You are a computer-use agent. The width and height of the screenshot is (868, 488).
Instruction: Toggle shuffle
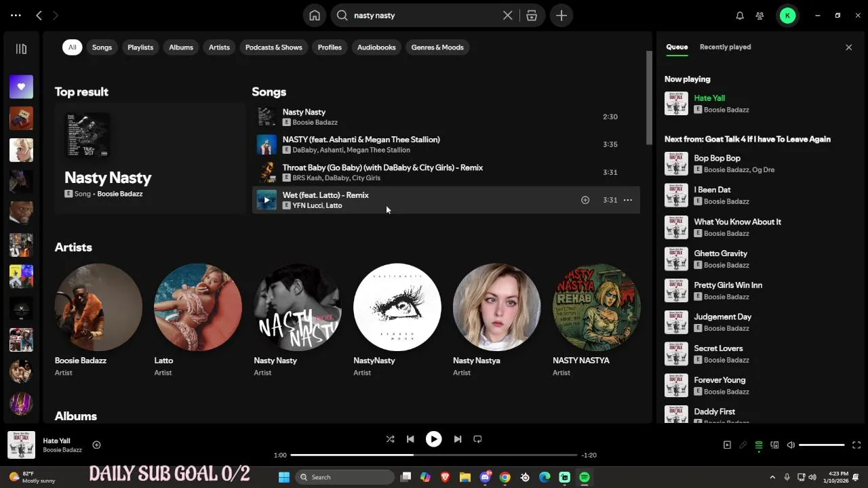click(390, 439)
